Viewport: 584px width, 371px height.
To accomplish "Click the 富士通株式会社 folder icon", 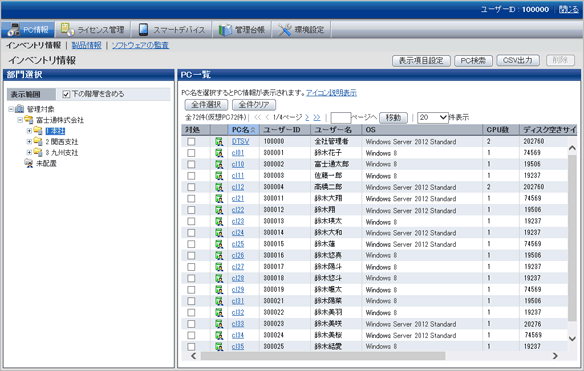I will tap(29, 120).
